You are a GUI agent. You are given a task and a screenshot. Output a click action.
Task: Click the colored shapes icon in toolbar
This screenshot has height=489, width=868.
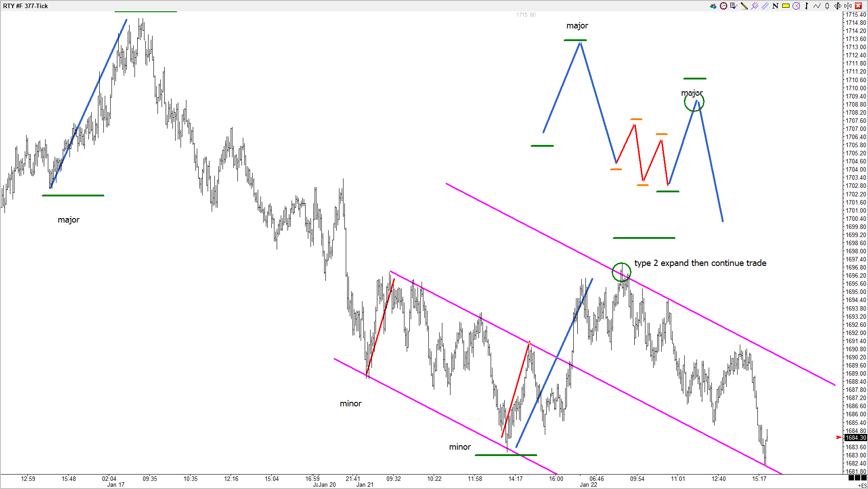[x=713, y=6]
